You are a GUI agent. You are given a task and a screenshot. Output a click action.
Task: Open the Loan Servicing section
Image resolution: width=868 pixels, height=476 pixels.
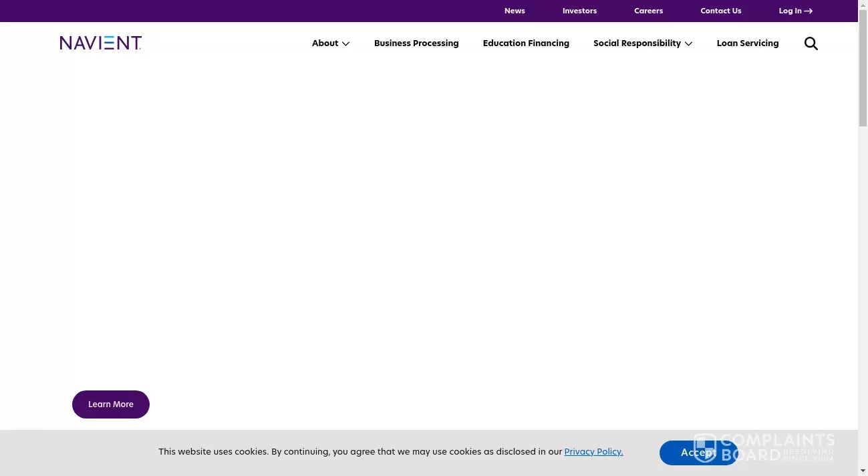747,43
